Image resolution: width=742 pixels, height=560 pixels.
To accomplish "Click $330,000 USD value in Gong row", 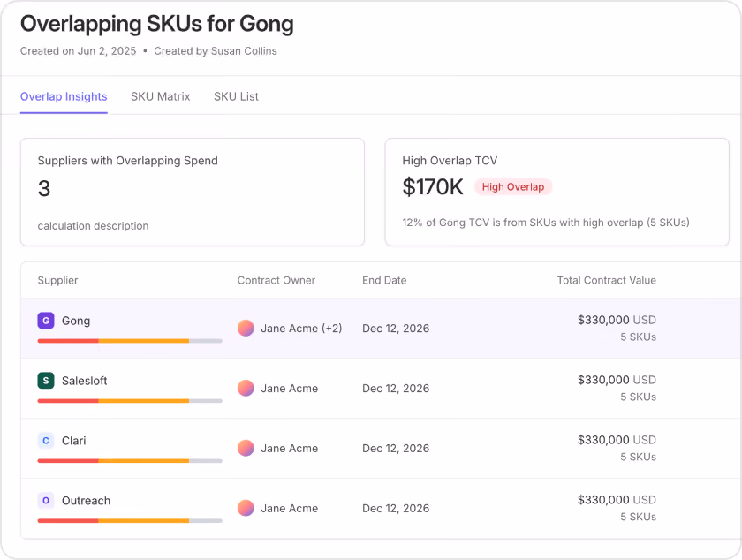I will (x=617, y=320).
